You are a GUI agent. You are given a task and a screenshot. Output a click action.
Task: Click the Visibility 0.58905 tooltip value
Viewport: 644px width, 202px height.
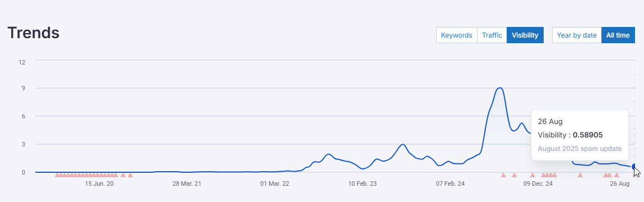pyautogui.click(x=588, y=135)
